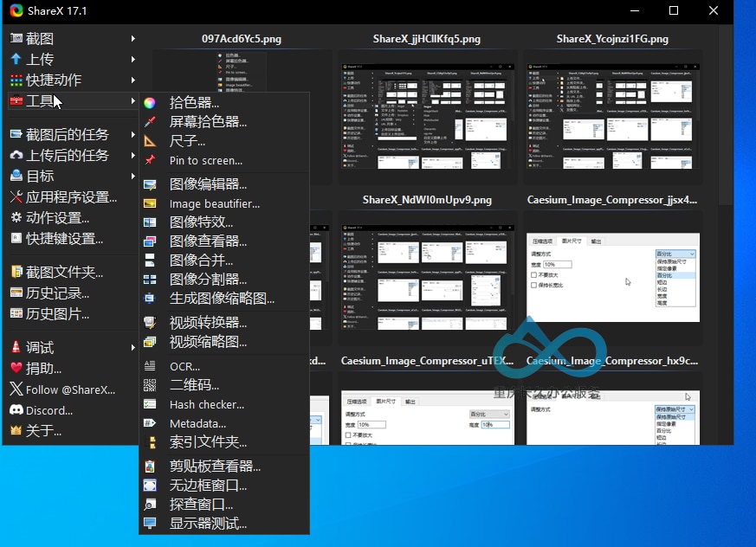Click the Pin to screen pushpin icon
The height and width of the screenshot is (547, 756).
click(150, 160)
